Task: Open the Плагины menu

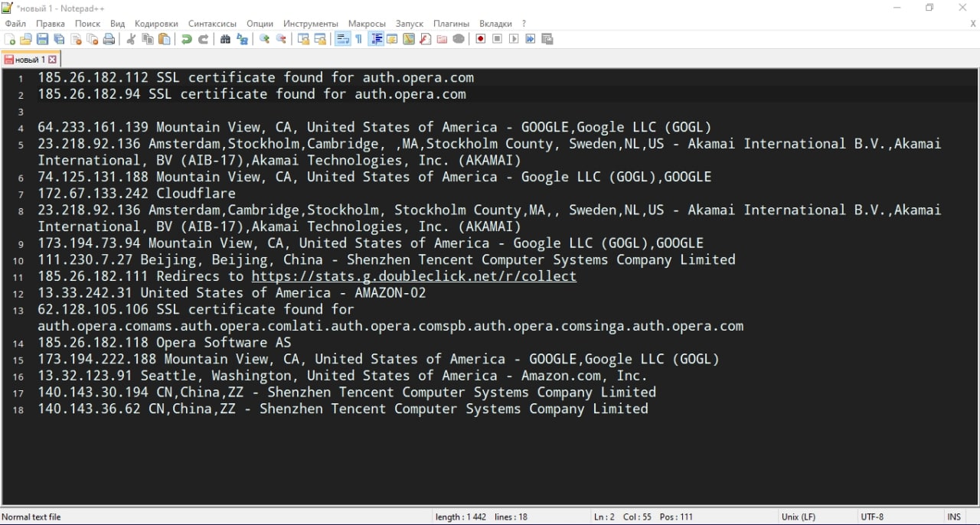Action: (x=452, y=24)
